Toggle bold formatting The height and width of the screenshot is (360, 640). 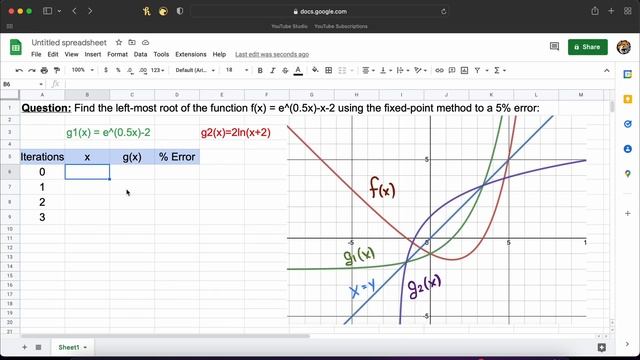click(x=260, y=70)
